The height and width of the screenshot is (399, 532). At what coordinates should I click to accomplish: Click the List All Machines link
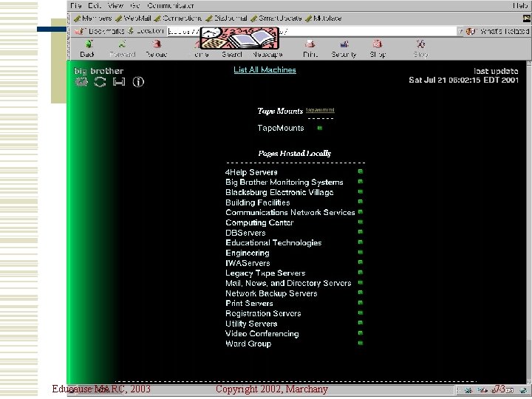pos(265,70)
